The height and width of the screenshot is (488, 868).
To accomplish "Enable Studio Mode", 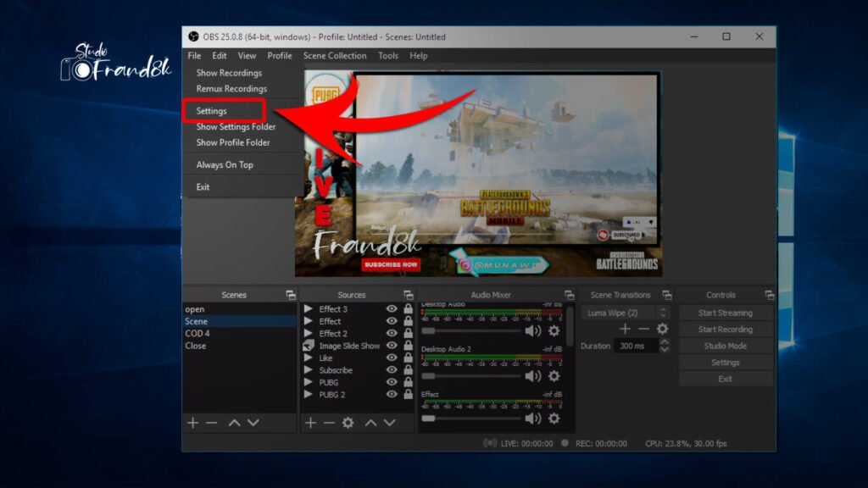I will click(726, 345).
